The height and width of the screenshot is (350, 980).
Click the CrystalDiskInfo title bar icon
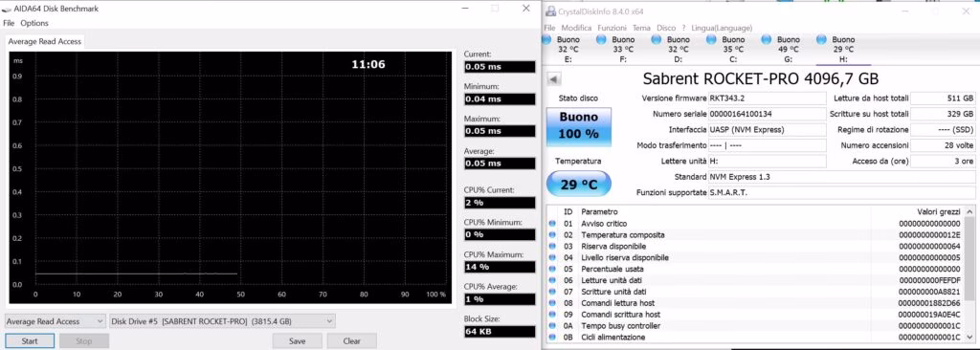click(x=549, y=11)
